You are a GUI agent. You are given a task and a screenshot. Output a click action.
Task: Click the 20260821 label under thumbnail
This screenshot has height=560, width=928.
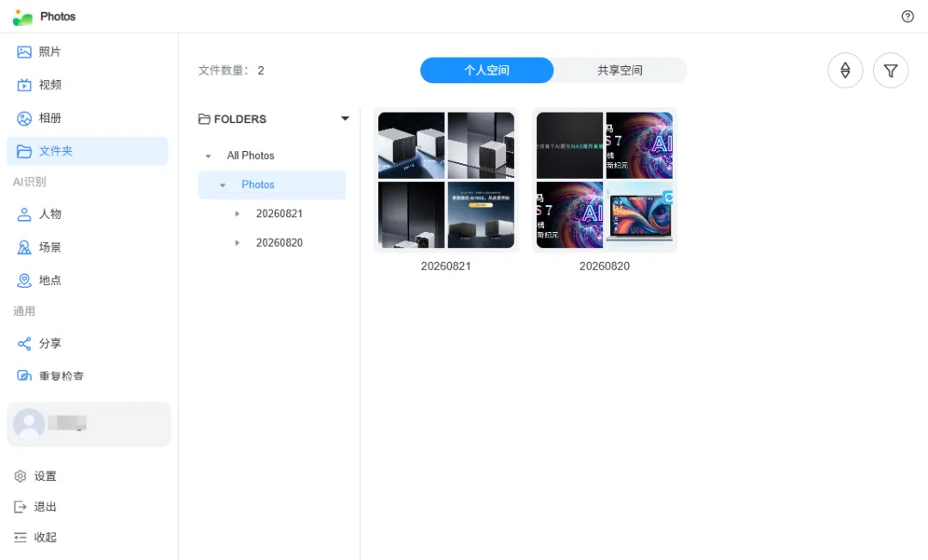tap(446, 266)
